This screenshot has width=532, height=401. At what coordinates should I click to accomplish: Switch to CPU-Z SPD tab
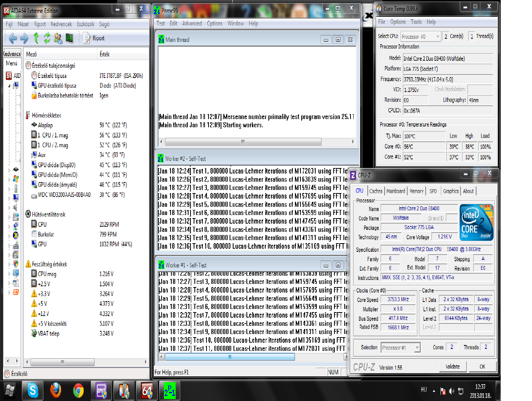coord(433,191)
